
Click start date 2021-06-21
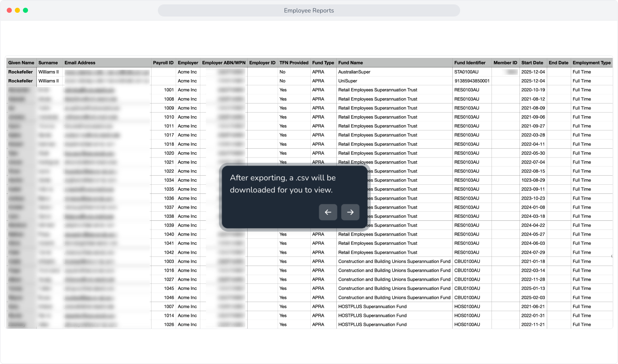pyautogui.click(x=533, y=307)
